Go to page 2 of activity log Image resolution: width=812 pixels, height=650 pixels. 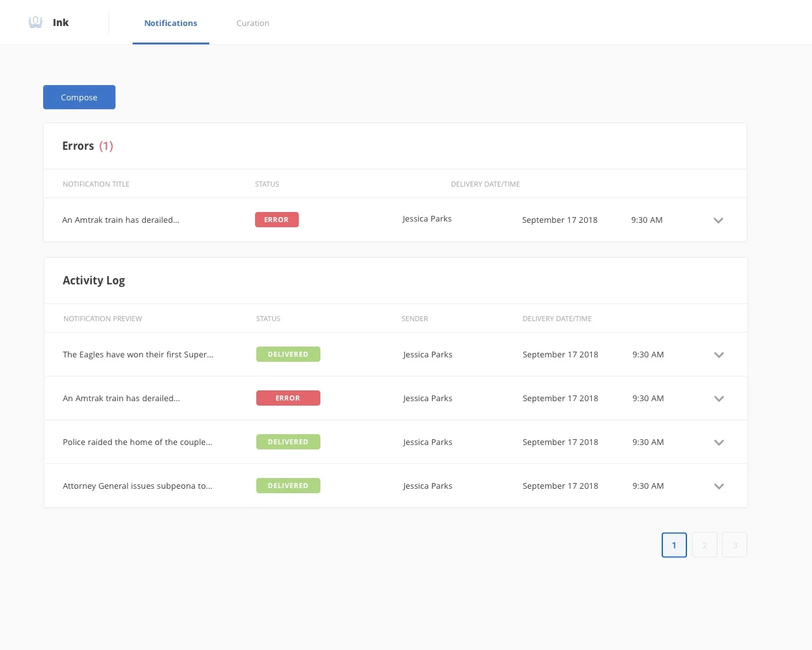705,545
